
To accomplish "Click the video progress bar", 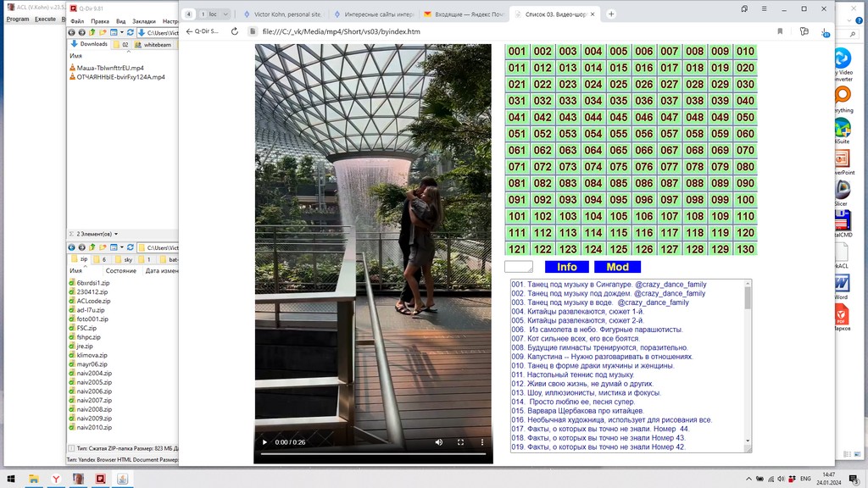I will (x=373, y=454).
